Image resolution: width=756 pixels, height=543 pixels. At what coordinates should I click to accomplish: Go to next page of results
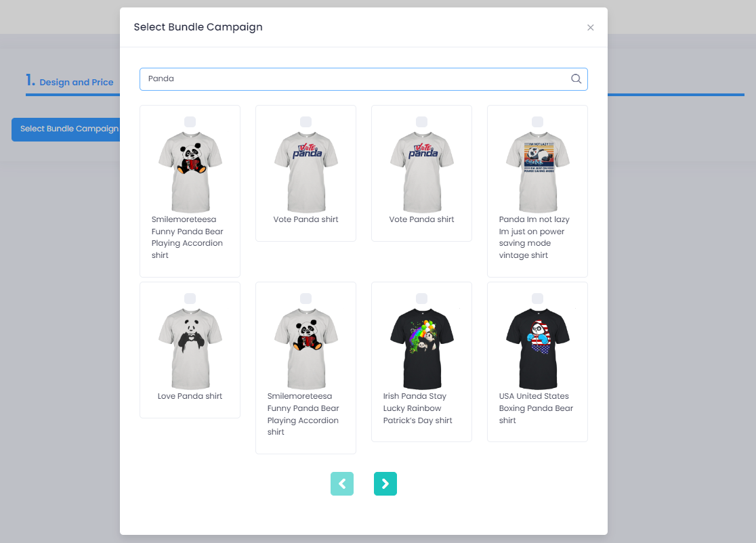(385, 483)
